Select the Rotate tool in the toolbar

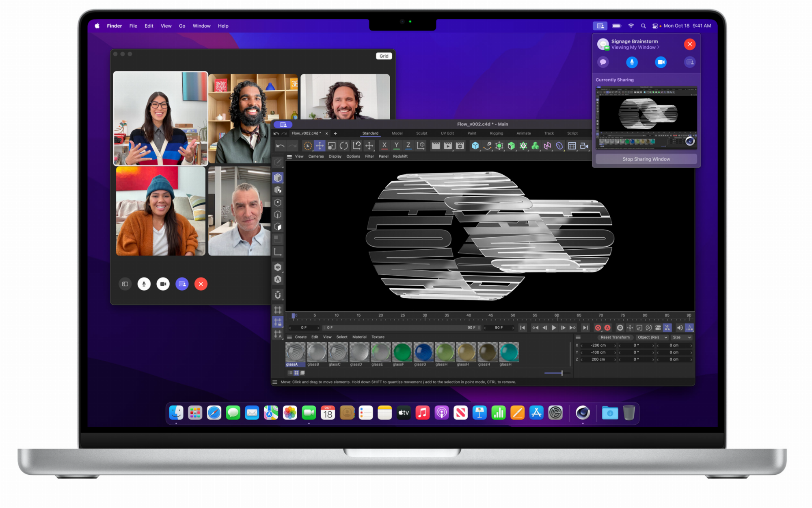[x=344, y=145]
